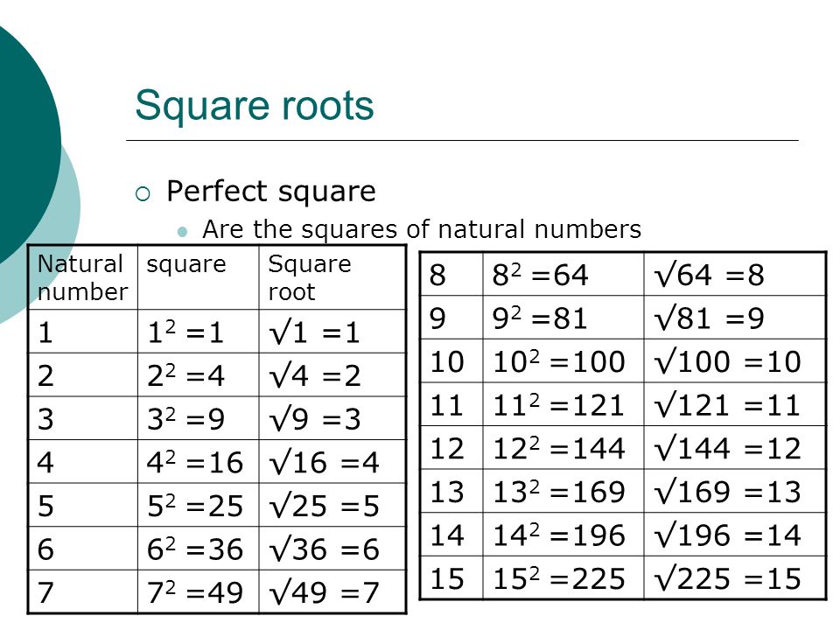Select the cell '√16 =4'
The image size is (840, 630).
coord(332,462)
